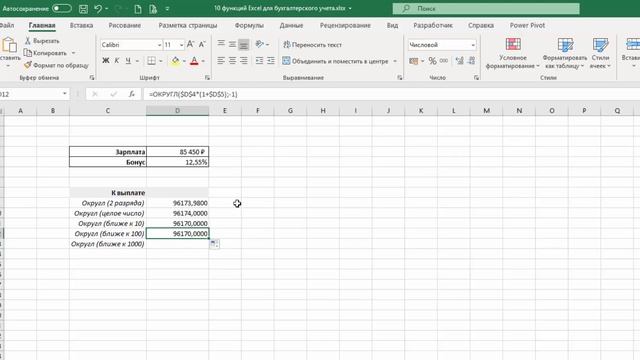Screen dimensions: 640x360
Task: Toggle italic (К) formatting
Action: tap(117, 61)
